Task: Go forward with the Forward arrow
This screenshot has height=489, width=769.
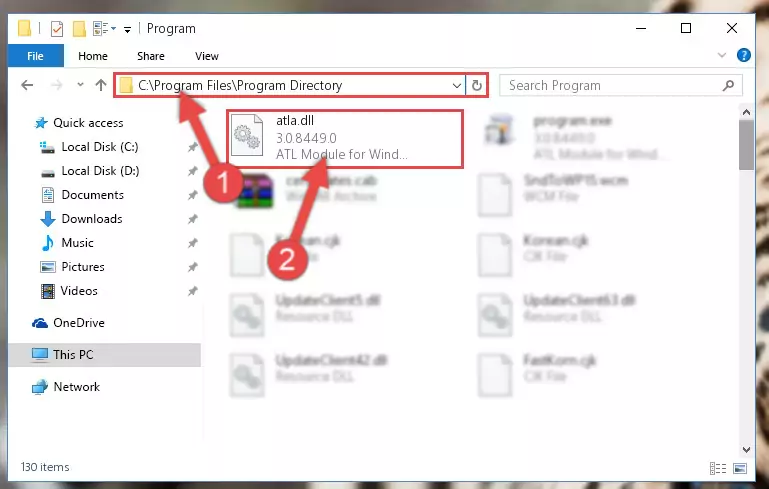Action: (x=57, y=85)
